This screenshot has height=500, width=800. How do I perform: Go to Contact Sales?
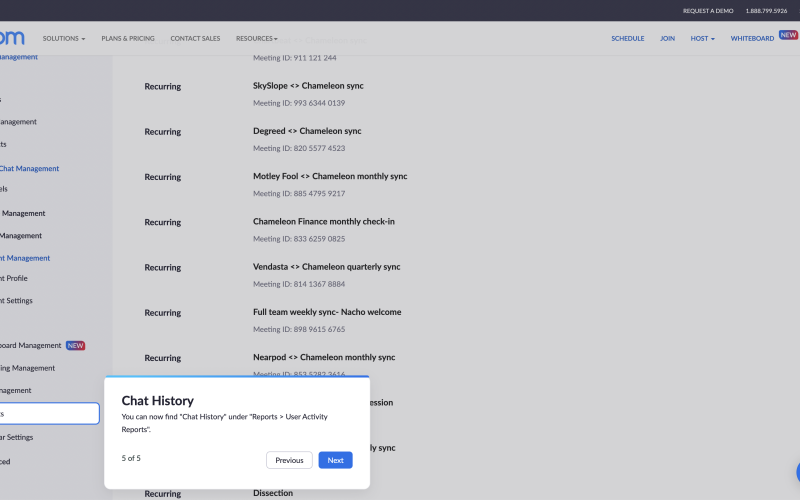(x=195, y=38)
